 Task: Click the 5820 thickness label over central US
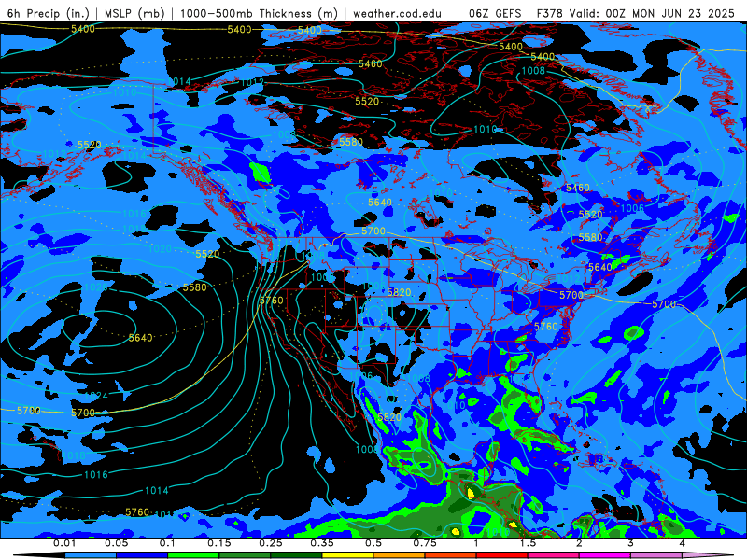[399, 292]
